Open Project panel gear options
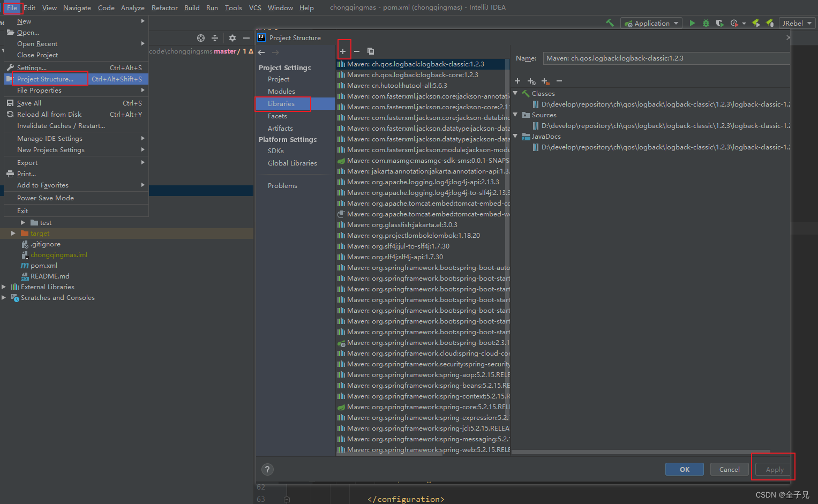 (232, 38)
